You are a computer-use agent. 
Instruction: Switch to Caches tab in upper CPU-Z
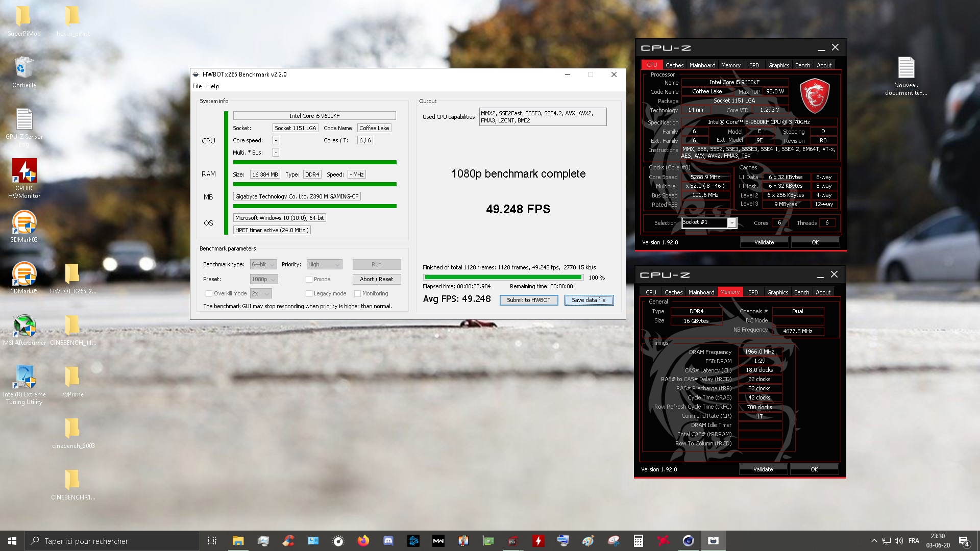(x=674, y=65)
